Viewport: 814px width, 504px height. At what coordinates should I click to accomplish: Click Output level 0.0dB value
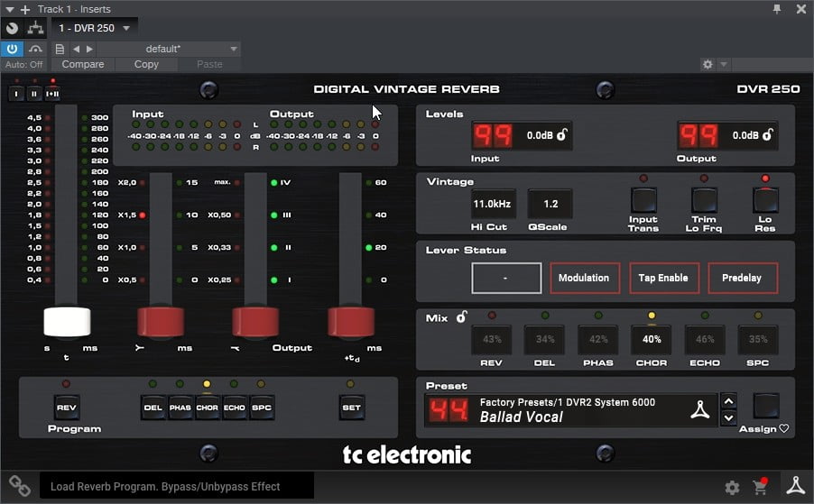(x=745, y=135)
